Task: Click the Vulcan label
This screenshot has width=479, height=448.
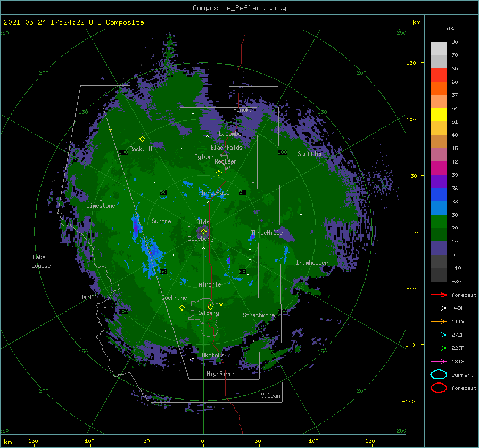Action: [x=270, y=396]
